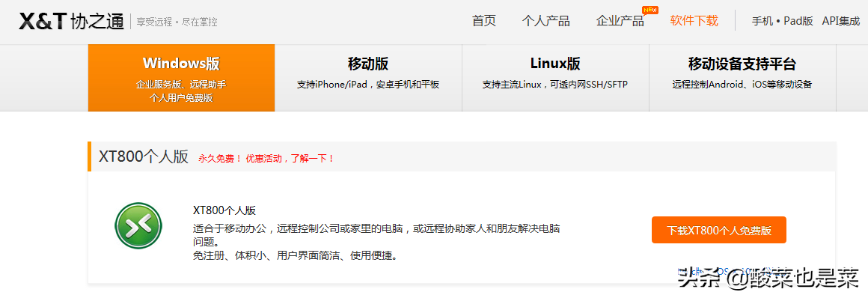Open the 个人产品 menu
The width and height of the screenshot is (868, 298).
545,21
